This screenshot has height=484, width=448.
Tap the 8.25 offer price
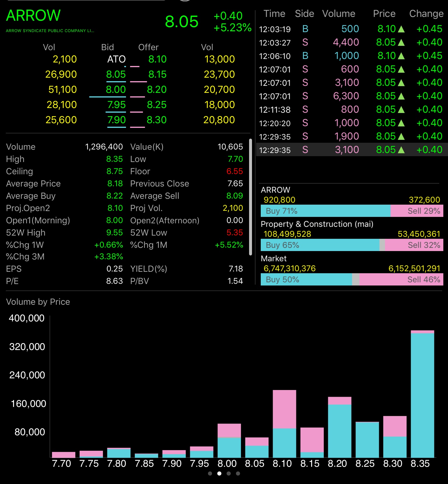point(157,105)
